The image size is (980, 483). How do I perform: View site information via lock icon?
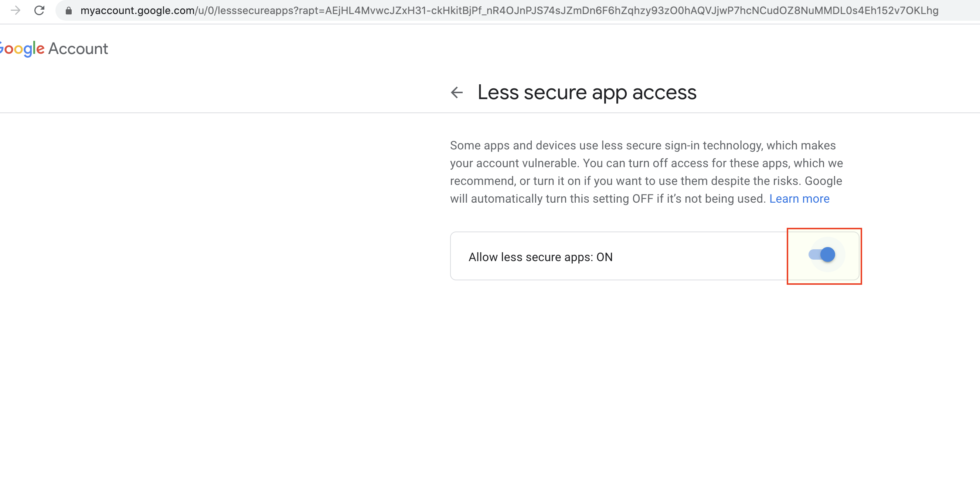(x=69, y=11)
